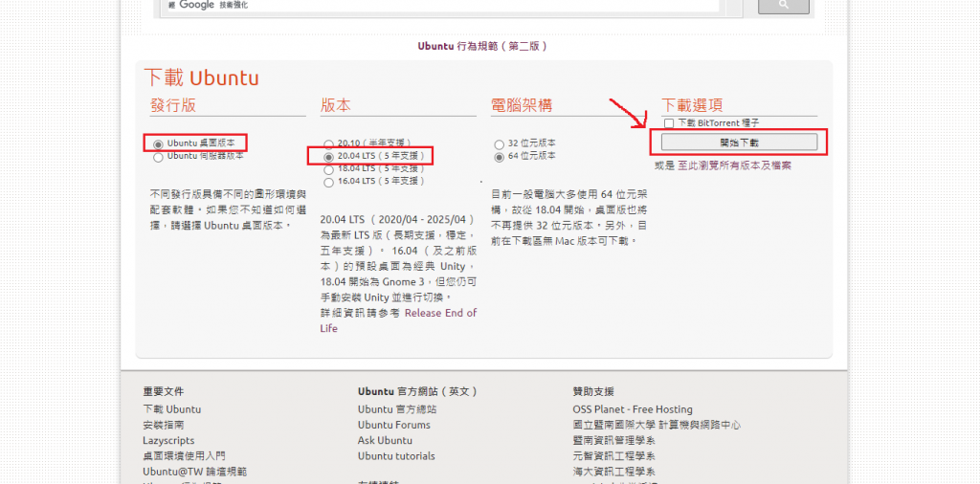Open Ubuntu 官方總站 link
This screenshot has width=980, height=484.
point(397,409)
